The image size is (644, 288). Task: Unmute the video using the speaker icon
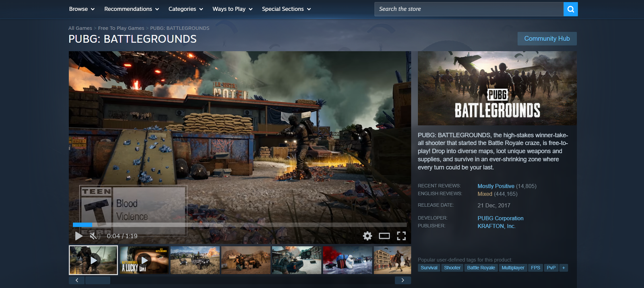click(93, 236)
